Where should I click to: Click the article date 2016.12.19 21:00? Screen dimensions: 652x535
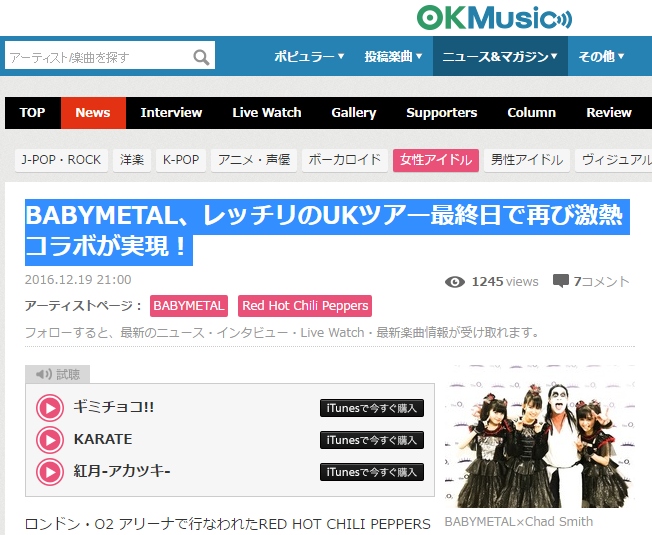tap(78, 280)
